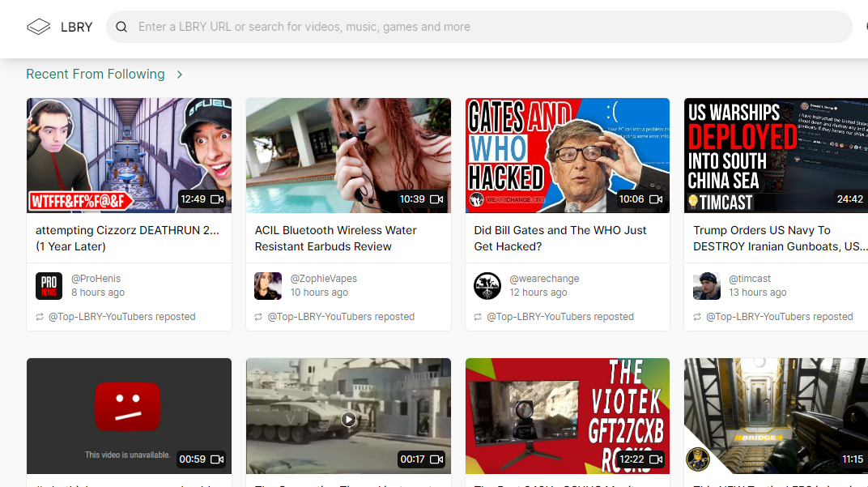Open the Recent From Following section heading
This screenshot has width=868, height=487.
(96, 74)
